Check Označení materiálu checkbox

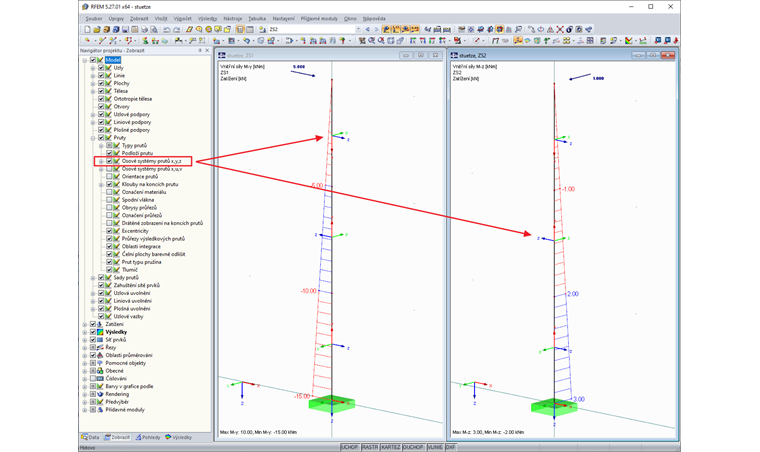pyautogui.click(x=109, y=192)
